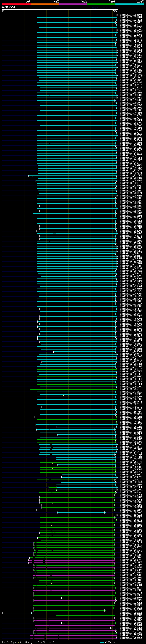Select hit label UniRef100_Q9ZWT3

(131, 354)
